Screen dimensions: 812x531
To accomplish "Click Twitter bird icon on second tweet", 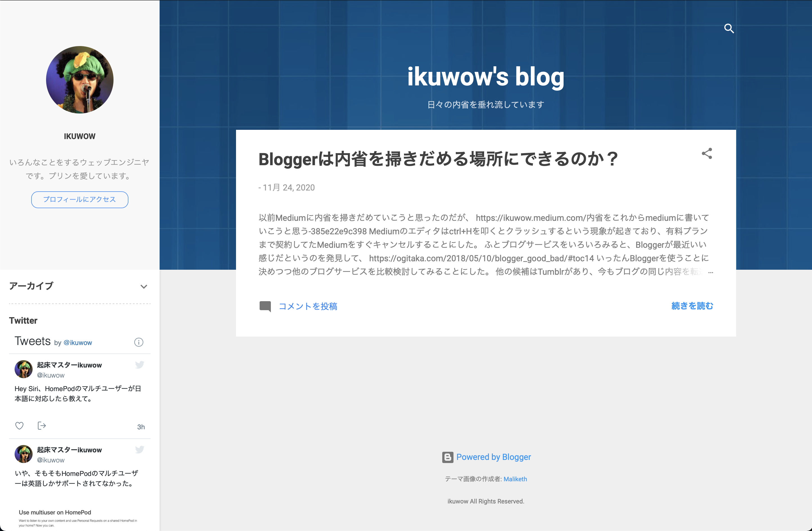I will point(140,450).
